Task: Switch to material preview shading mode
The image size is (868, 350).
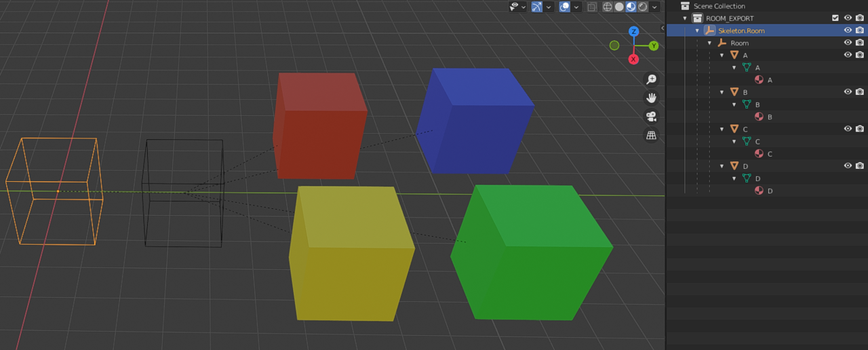Action: [631, 7]
